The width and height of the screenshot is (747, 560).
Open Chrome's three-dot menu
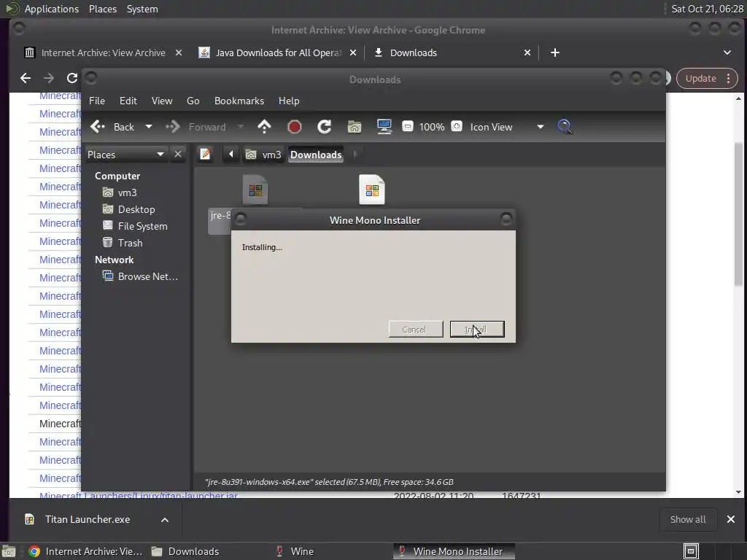tap(729, 79)
